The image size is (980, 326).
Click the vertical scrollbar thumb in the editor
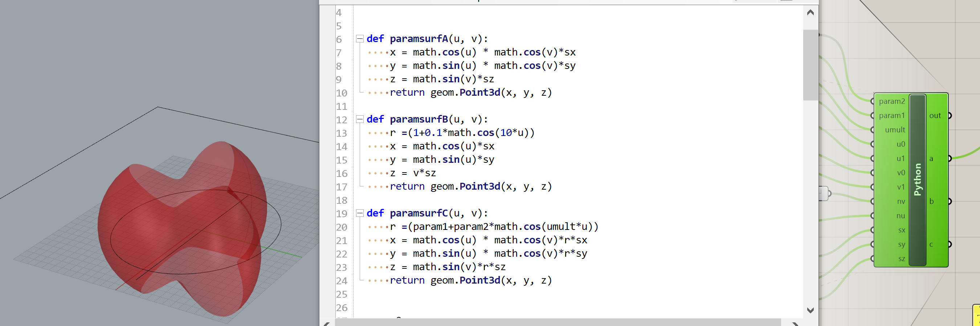(810, 65)
